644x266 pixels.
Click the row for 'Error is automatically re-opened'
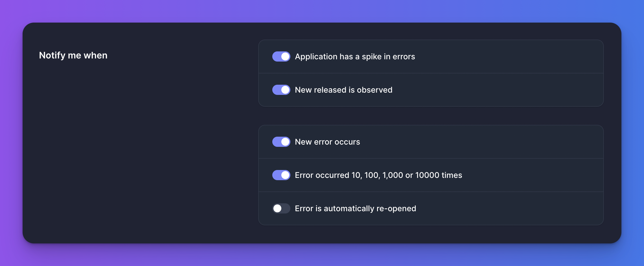point(431,208)
